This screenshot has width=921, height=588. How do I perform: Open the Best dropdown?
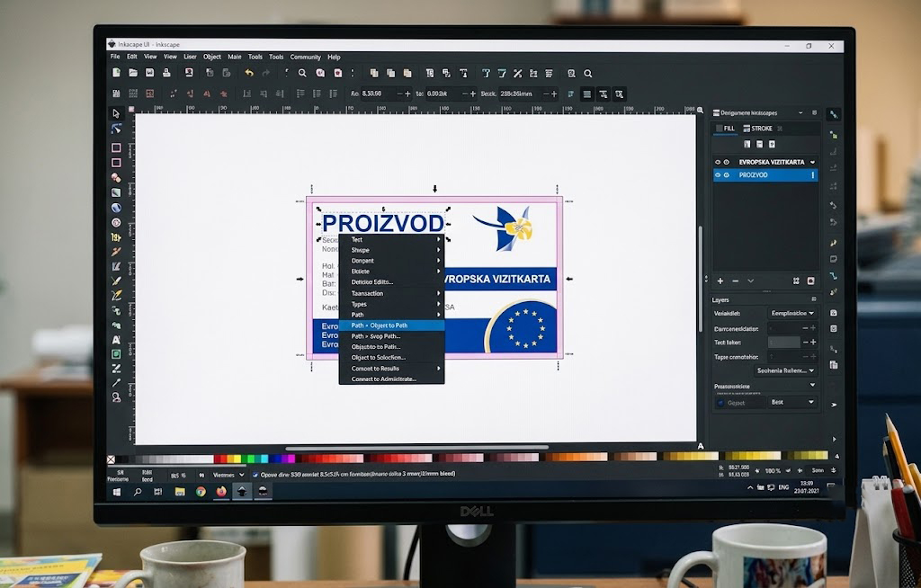(792, 403)
